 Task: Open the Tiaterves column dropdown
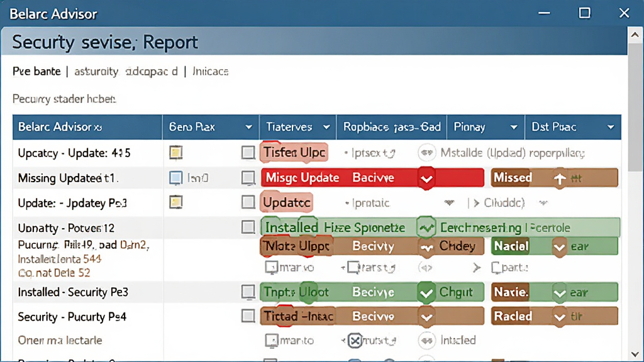[326, 127]
